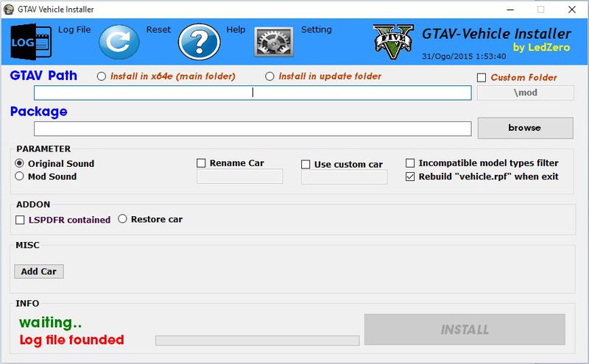Viewport: 589px width, 364px height.
Task: Click the browse button
Action: (525, 128)
